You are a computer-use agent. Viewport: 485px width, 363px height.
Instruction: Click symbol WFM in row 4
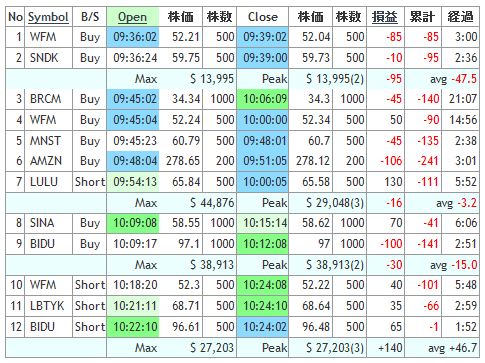click(x=43, y=119)
